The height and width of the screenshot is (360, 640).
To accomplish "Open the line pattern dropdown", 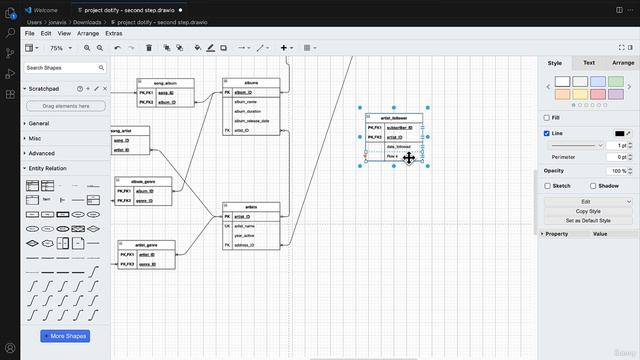I will [576, 146].
